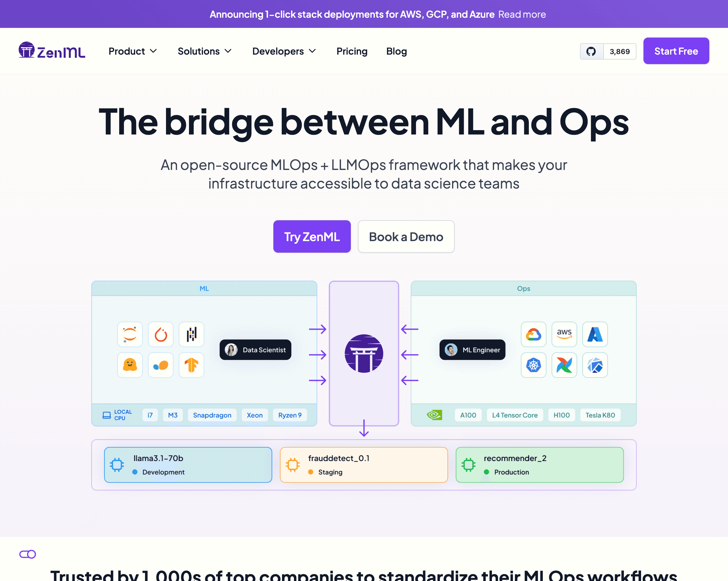This screenshot has height=581, width=728.
Task: Select the llama3.1-70b Development card
Action: [188, 465]
